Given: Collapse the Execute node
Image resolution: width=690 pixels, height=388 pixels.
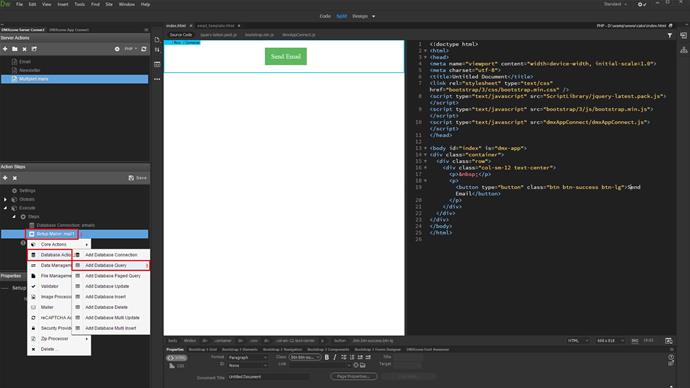Looking at the screenshot, I should (6, 208).
